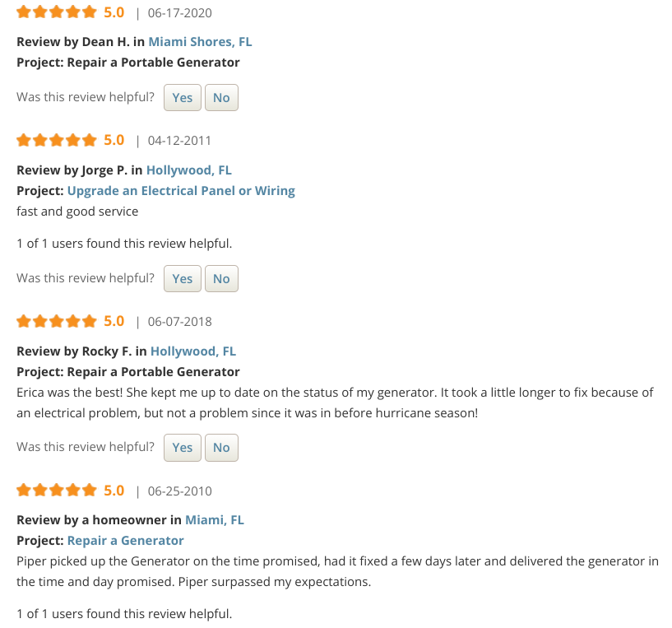This screenshot has height=628, width=672.
Task: Click the 'Review by Dean H.' heading
Action: tap(72, 41)
